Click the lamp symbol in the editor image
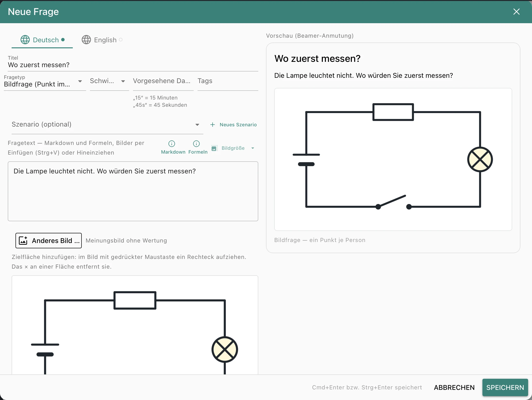 point(225,350)
